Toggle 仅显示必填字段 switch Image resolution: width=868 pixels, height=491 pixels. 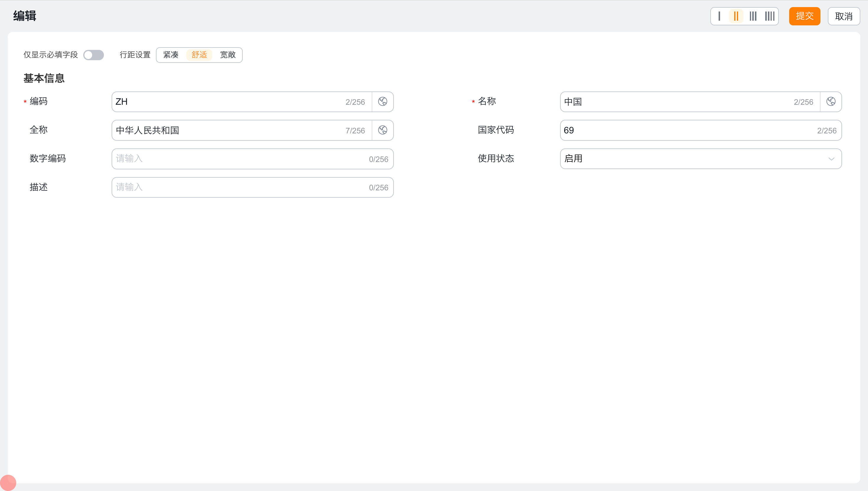pos(94,55)
